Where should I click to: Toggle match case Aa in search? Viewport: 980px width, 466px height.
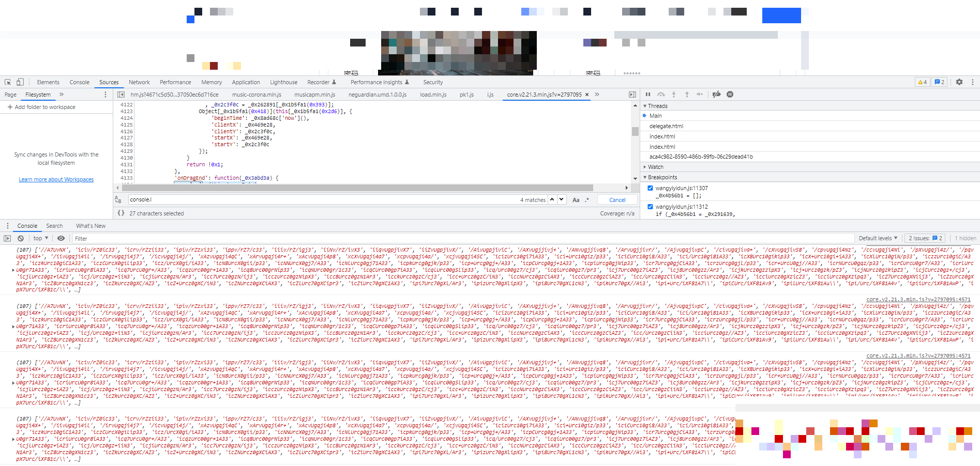(x=576, y=200)
